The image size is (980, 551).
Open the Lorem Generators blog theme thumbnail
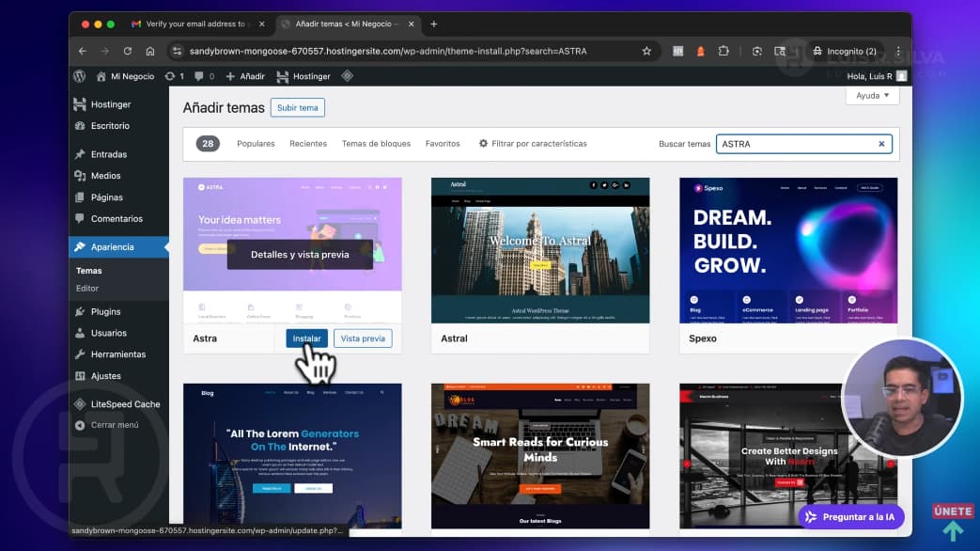pyautogui.click(x=292, y=456)
